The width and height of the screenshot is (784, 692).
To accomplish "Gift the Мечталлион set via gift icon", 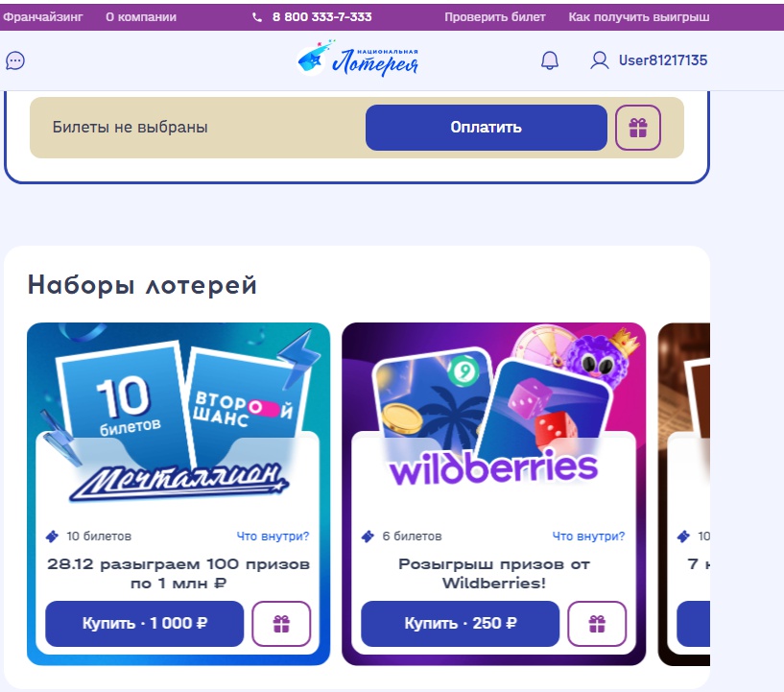I will point(281,624).
